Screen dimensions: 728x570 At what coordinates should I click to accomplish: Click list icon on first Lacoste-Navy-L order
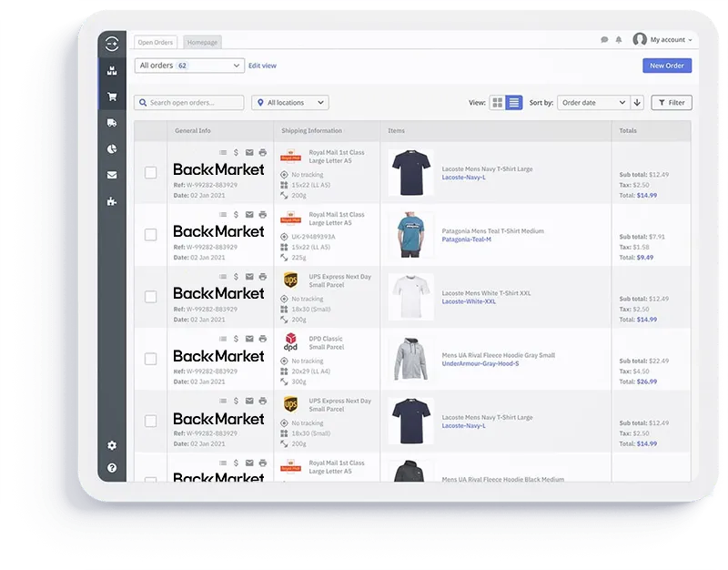(x=223, y=152)
